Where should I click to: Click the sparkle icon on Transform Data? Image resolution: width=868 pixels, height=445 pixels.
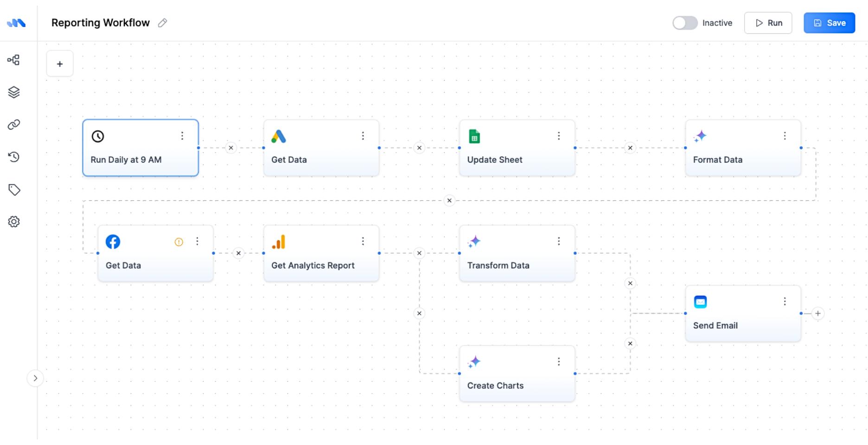474,241
